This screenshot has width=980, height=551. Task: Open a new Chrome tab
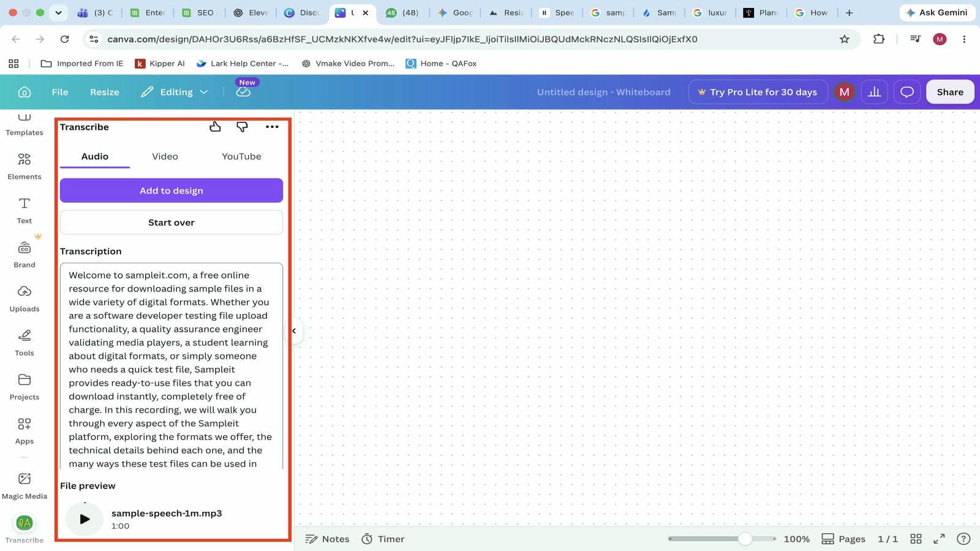tap(849, 12)
